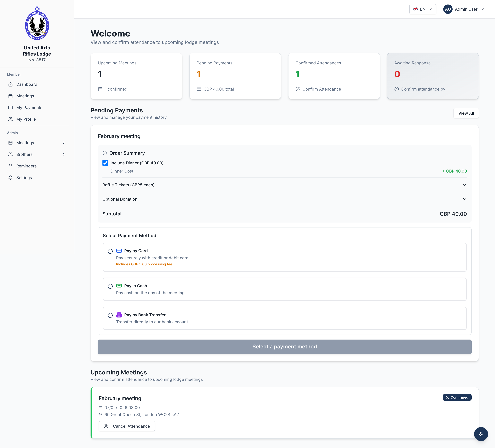Expand admin Brothers submenu
Image resolution: width=495 pixels, height=448 pixels.
pos(64,155)
